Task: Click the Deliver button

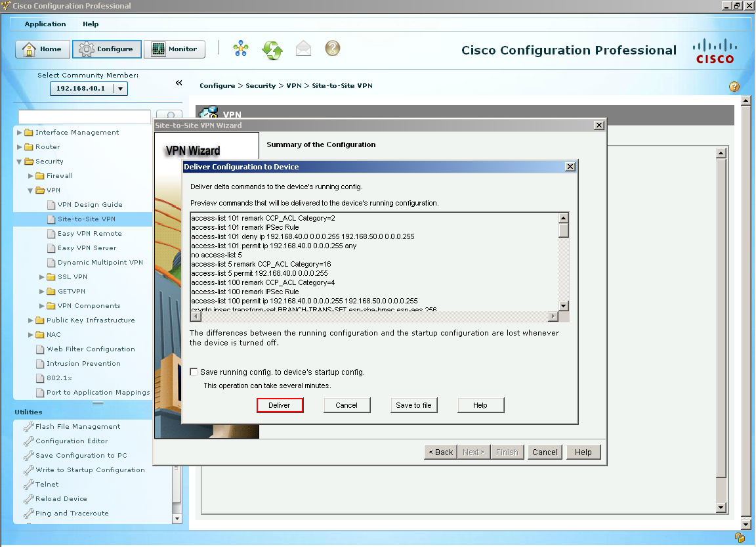Action: 280,405
